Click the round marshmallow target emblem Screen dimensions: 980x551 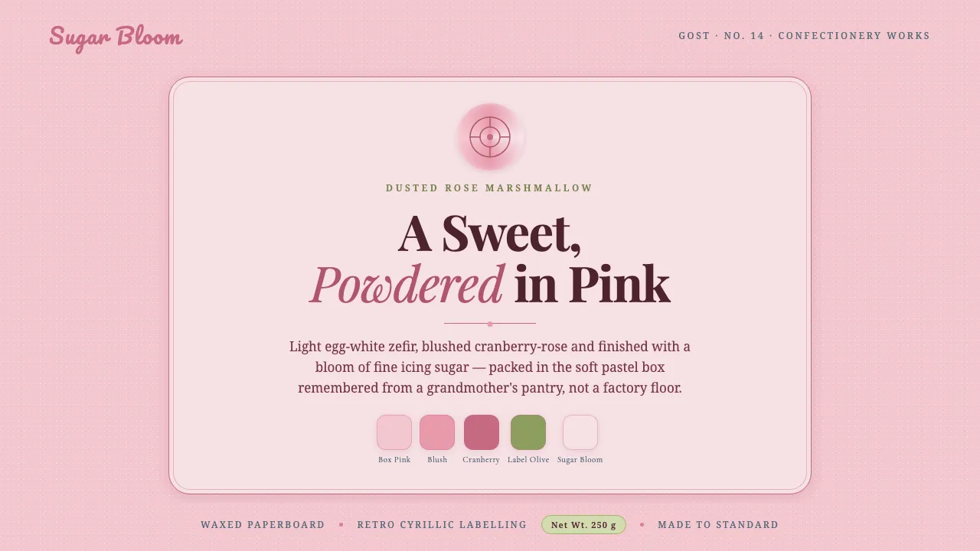[490, 137]
